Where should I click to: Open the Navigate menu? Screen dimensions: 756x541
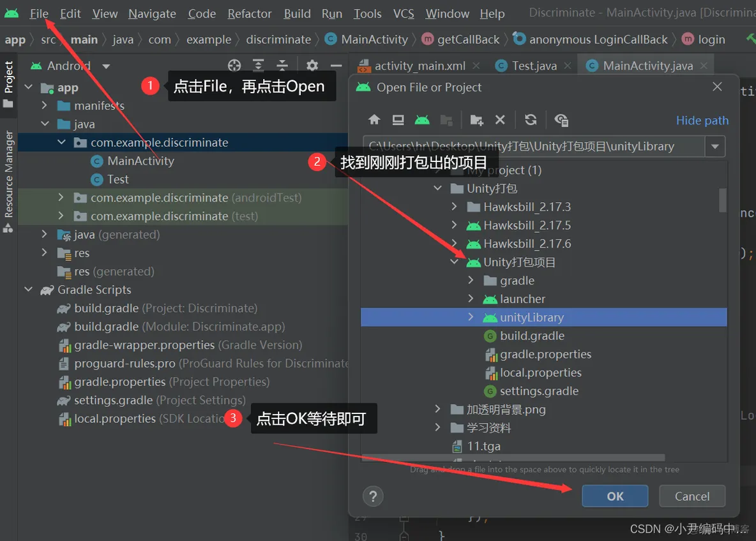pos(152,13)
